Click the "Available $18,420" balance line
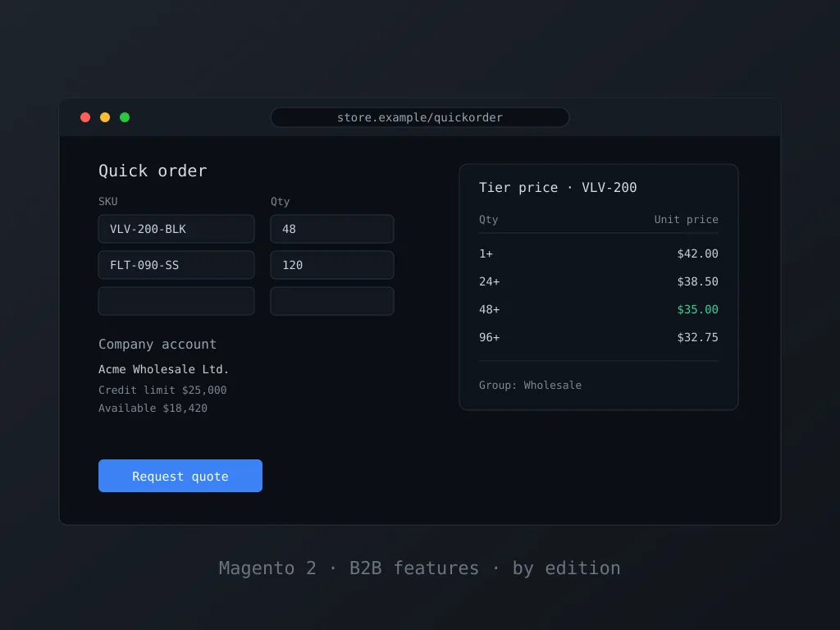This screenshot has width=840, height=630. (153, 409)
